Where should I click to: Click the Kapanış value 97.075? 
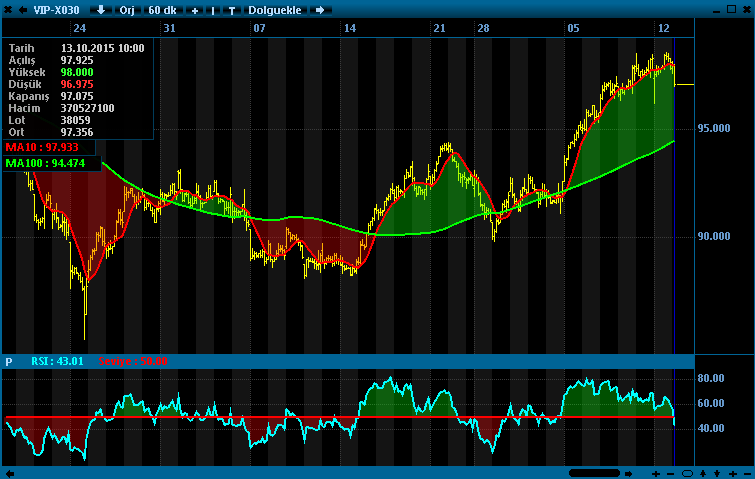click(77, 96)
